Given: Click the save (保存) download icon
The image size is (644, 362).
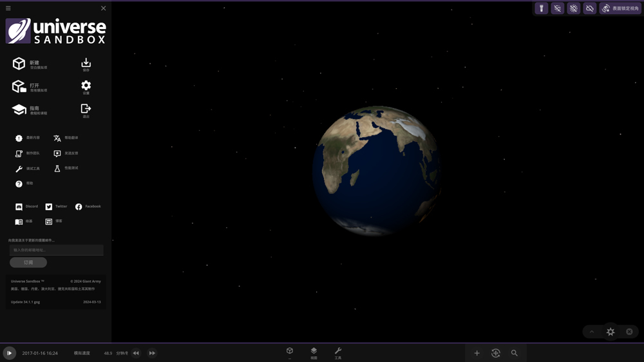Looking at the screenshot, I should 86,64.
